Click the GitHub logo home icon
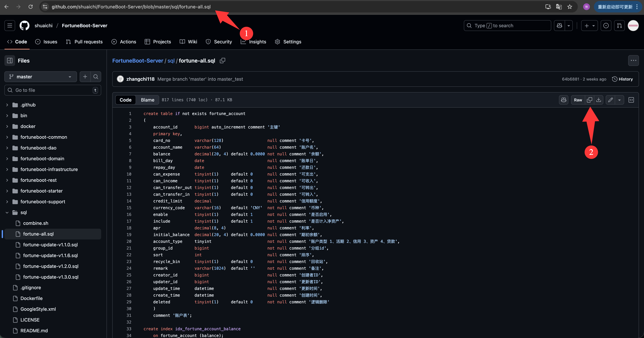The width and height of the screenshot is (644, 338). [25, 26]
